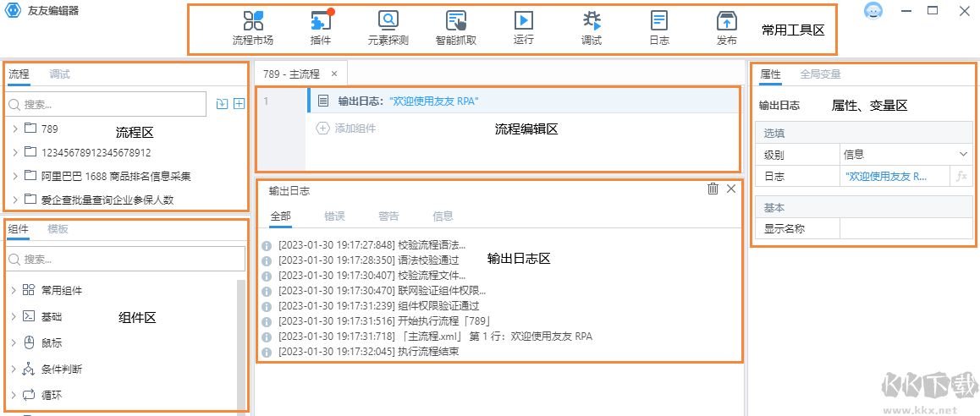Expand the 12345678912345678912 folder
Screen dimensions: 980x416
click(14, 152)
